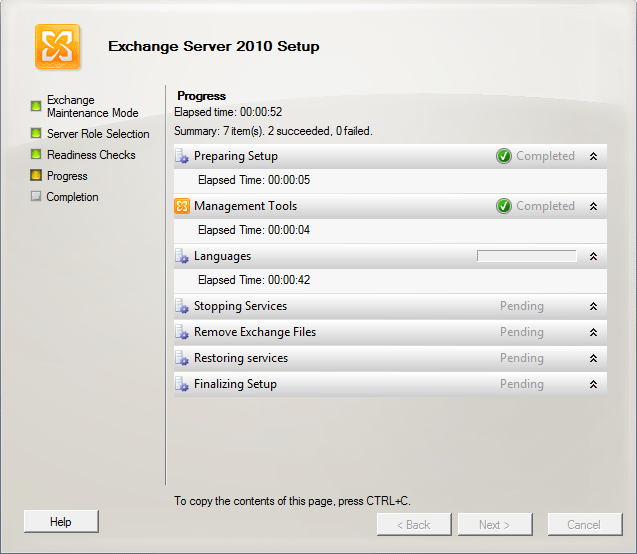Click the Pending status of Stopping Services
This screenshot has height=554, width=637.
pos(522,306)
